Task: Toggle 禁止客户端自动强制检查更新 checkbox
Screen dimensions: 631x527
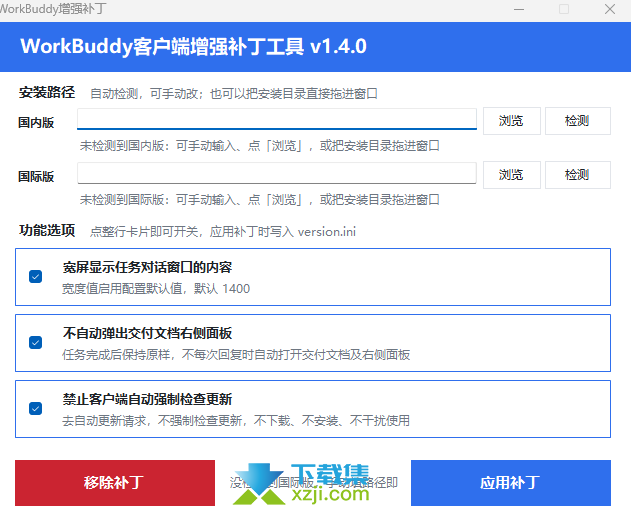Action: (35, 409)
